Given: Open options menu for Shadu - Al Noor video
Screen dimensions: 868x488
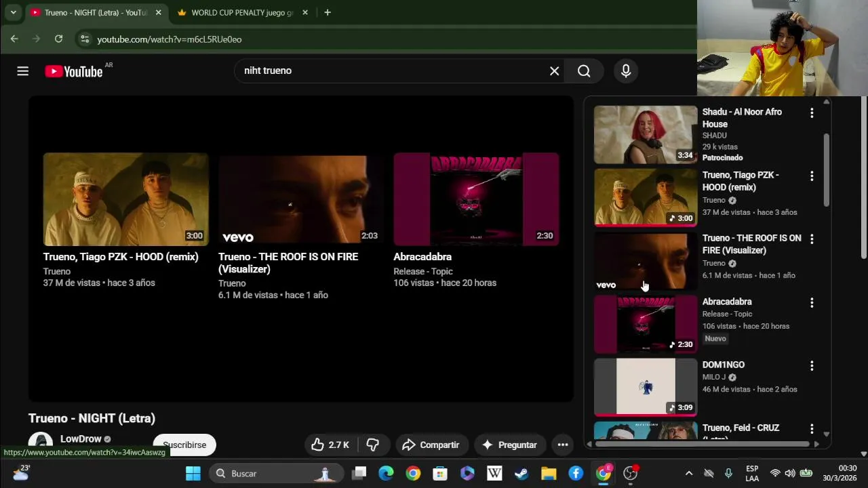Looking at the screenshot, I should (x=812, y=113).
